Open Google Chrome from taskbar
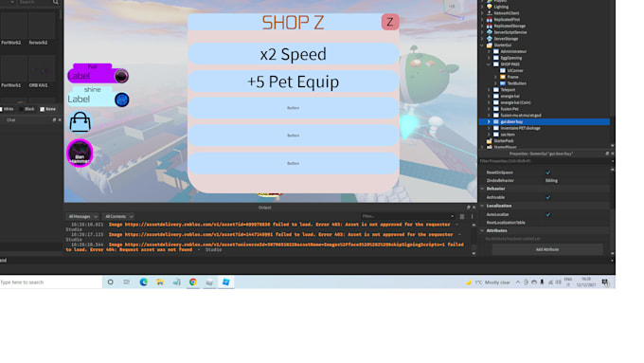 [192, 282]
